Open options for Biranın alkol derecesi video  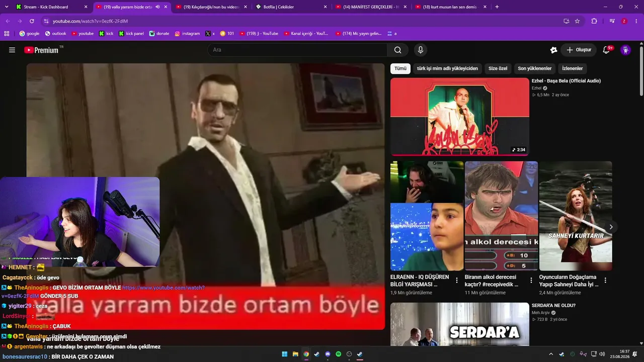(531, 280)
